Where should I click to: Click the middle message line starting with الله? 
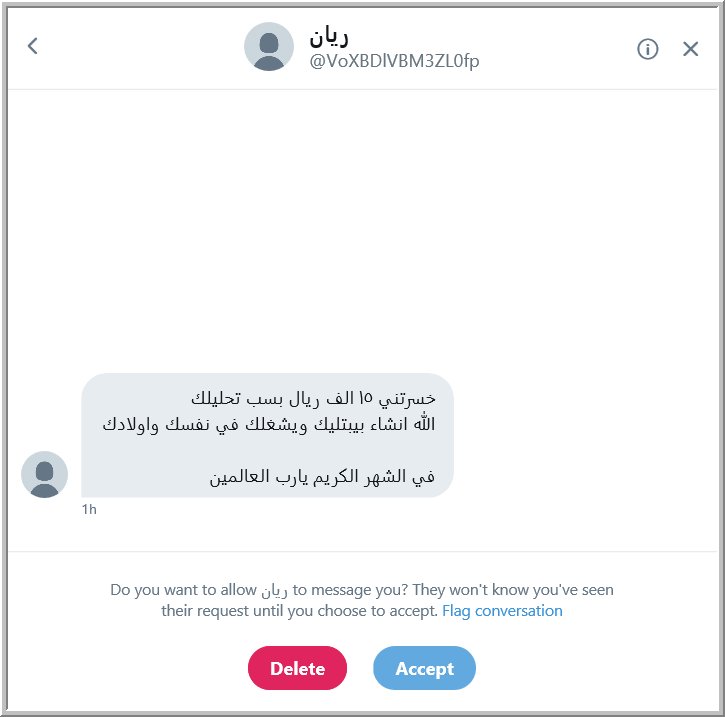click(269, 424)
